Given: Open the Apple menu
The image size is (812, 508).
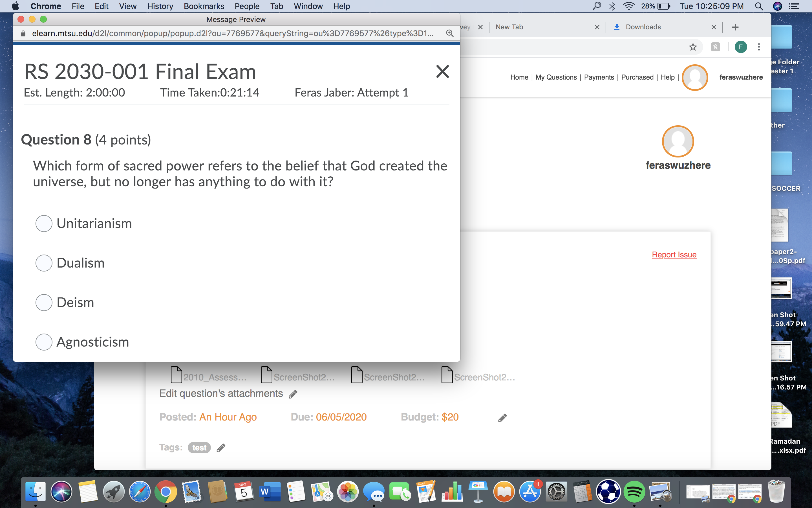Looking at the screenshot, I should 16,6.
